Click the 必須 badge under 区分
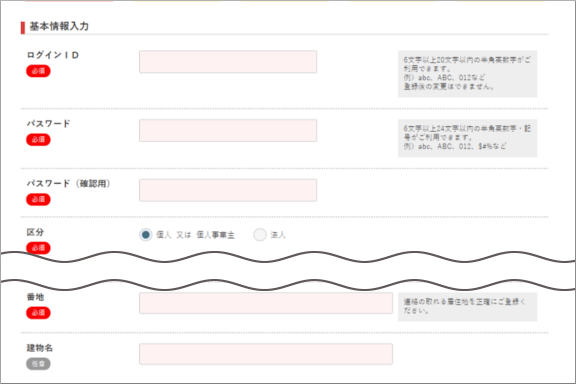The height and width of the screenshot is (384, 576). point(38,248)
